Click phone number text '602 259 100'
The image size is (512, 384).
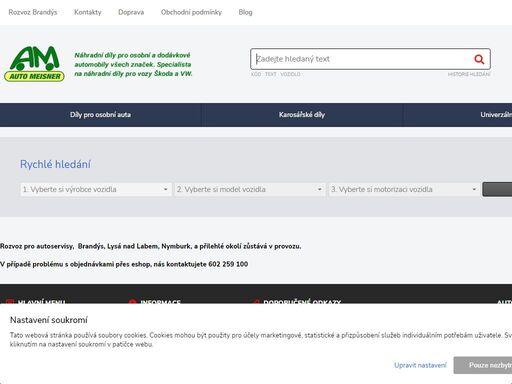(228, 264)
